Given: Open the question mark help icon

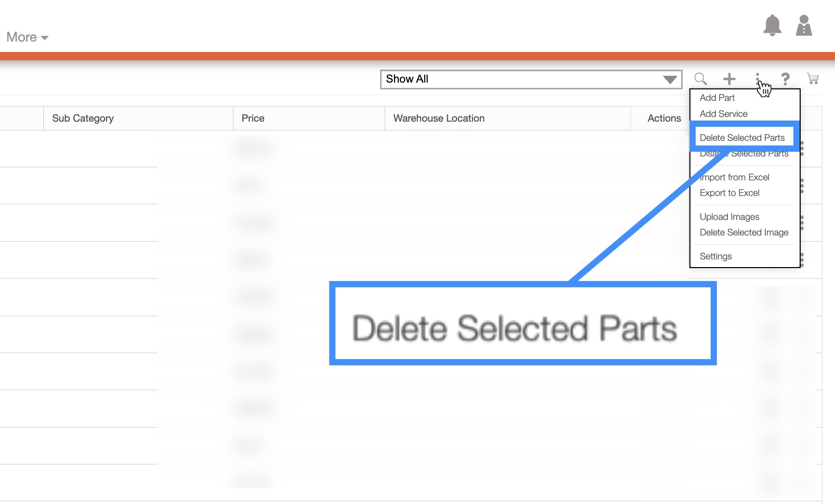Looking at the screenshot, I should [785, 79].
